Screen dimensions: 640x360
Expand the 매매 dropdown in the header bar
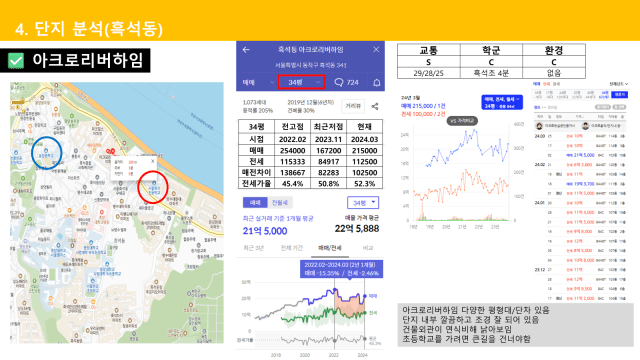pos(258,82)
